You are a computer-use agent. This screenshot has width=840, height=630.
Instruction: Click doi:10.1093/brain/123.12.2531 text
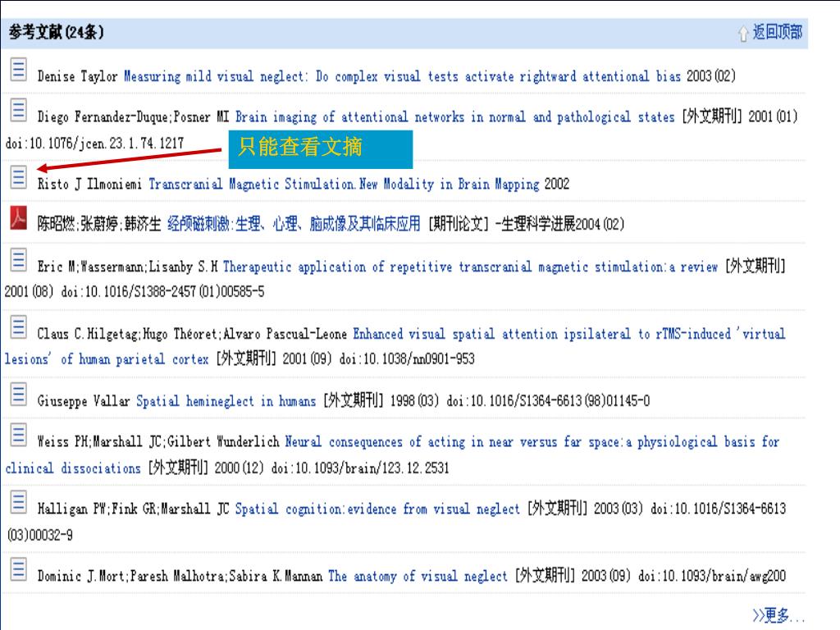360,468
